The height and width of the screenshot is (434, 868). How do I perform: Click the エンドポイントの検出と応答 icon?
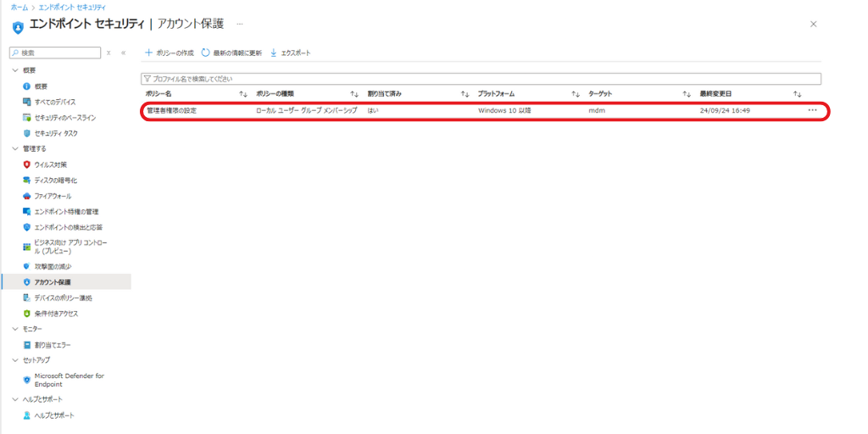pos(26,227)
